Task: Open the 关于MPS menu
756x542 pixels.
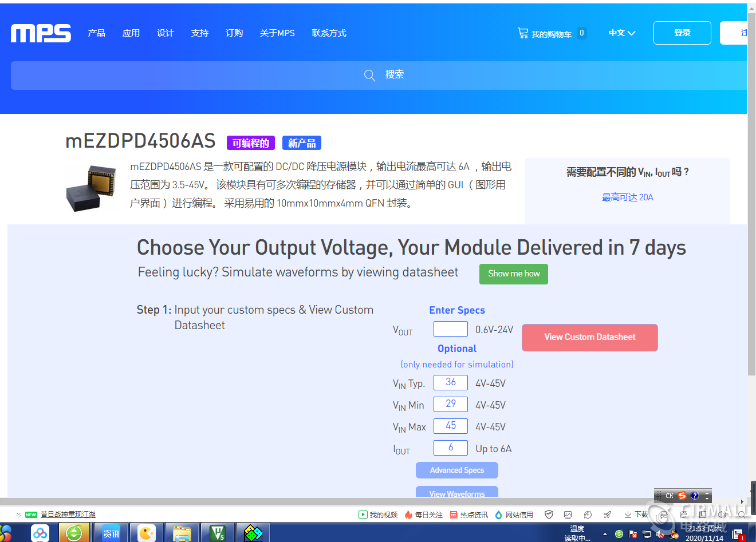Action: (x=277, y=33)
